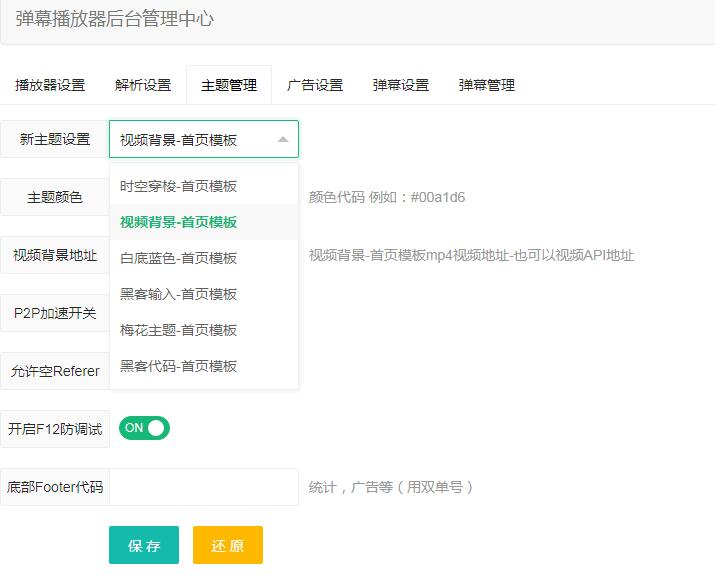
Task: Choose 时空穿梭-首页模板 option
Action: (204, 186)
